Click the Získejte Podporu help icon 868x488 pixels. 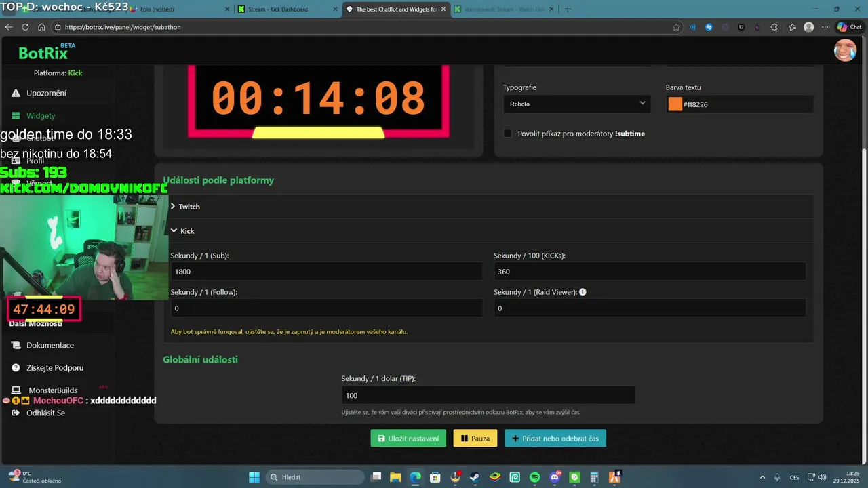point(16,367)
